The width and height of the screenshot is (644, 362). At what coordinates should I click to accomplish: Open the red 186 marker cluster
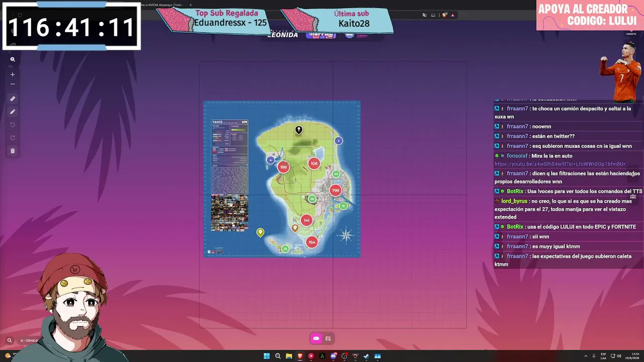point(283,167)
